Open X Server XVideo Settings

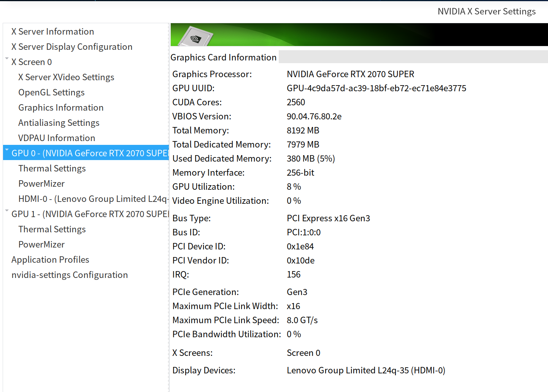(66, 77)
